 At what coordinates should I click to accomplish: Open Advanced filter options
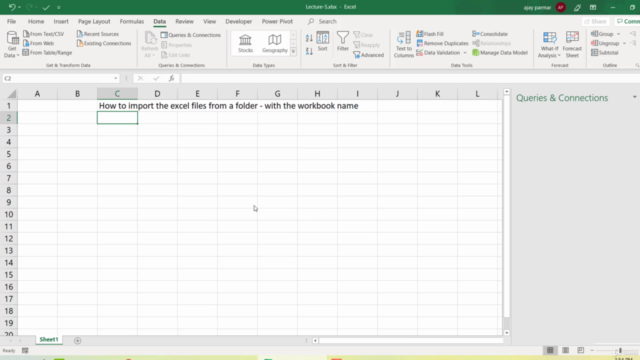(369, 55)
